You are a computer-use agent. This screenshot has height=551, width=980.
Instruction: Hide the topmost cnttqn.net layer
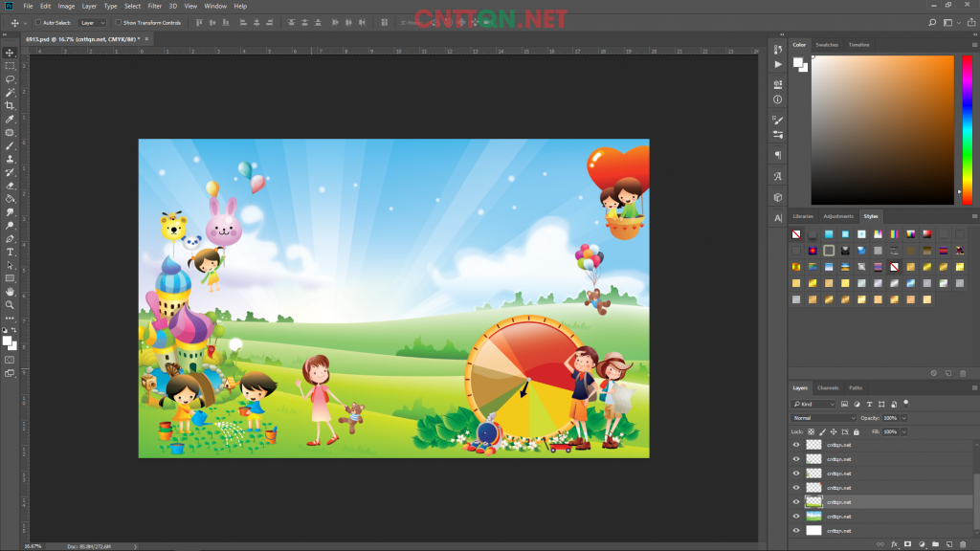point(796,445)
